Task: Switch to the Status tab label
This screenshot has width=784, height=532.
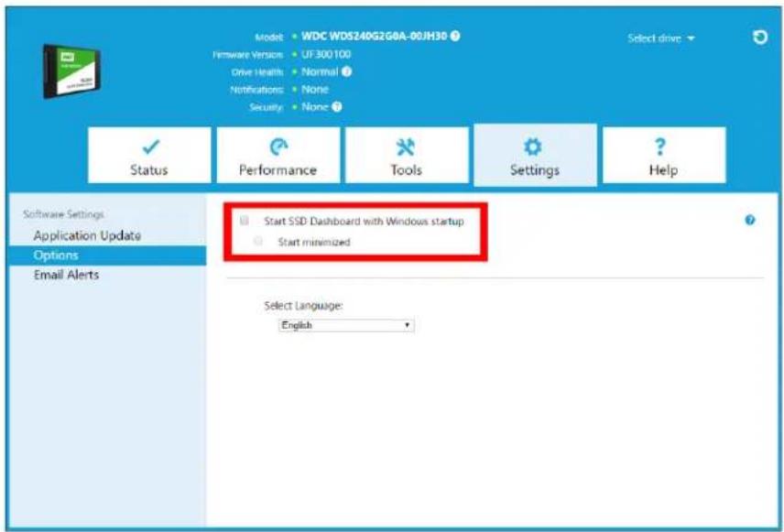Action: tap(149, 170)
